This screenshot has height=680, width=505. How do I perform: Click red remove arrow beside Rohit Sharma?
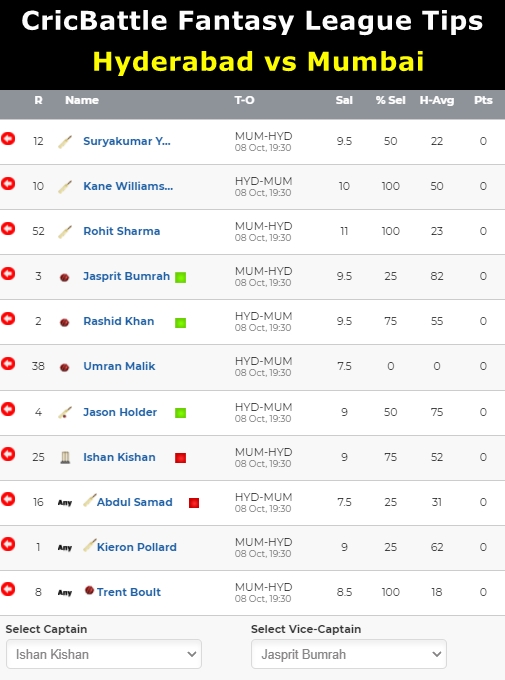tap(8, 229)
